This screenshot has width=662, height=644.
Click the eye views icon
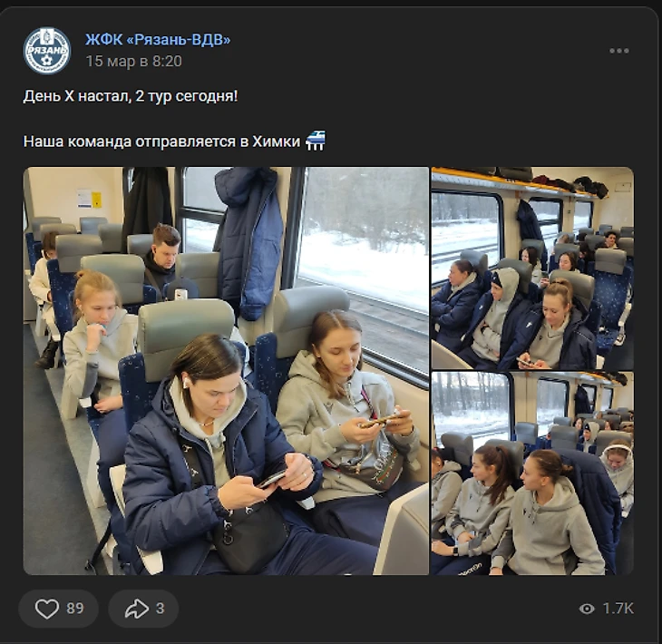pyautogui.click(x=587, y=609)
